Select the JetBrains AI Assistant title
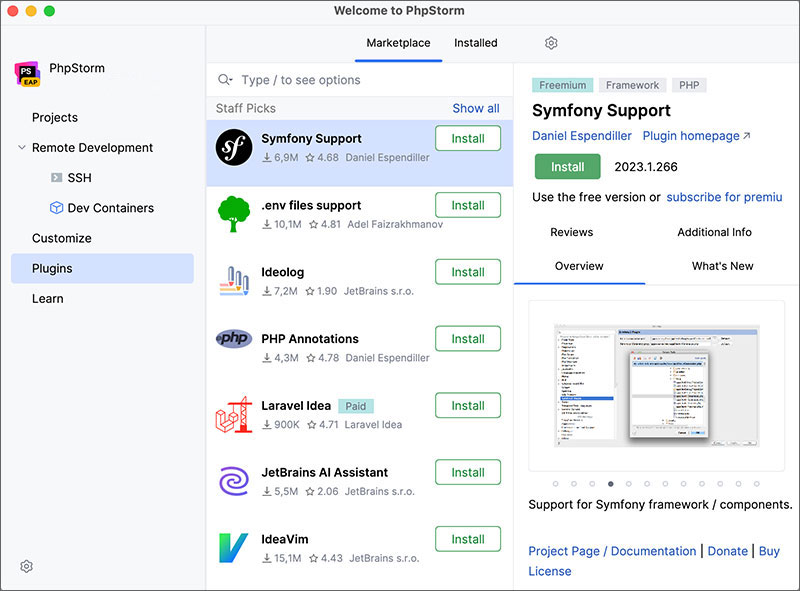The width and height of the screenshot is (800, 591). 324,473
